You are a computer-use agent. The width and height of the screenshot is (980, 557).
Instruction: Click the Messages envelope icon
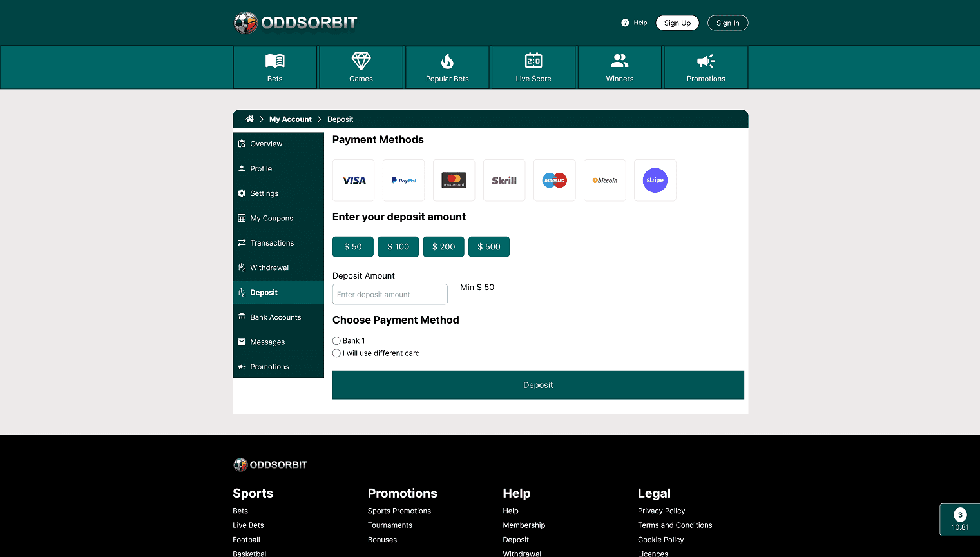tap(242, 342)
